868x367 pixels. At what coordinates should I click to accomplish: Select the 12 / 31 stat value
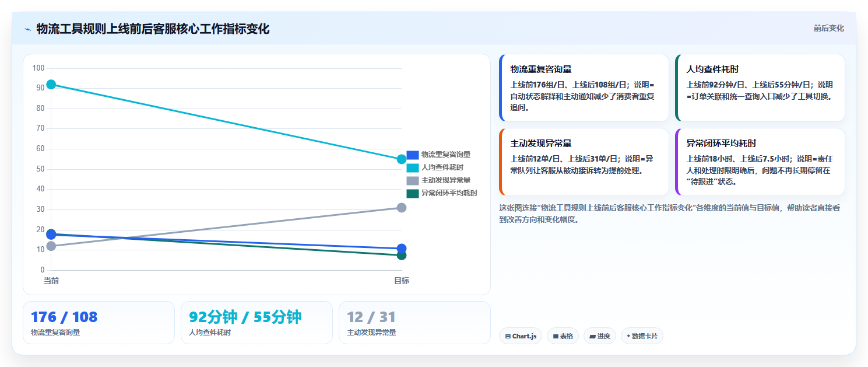(x=371, y=317)
